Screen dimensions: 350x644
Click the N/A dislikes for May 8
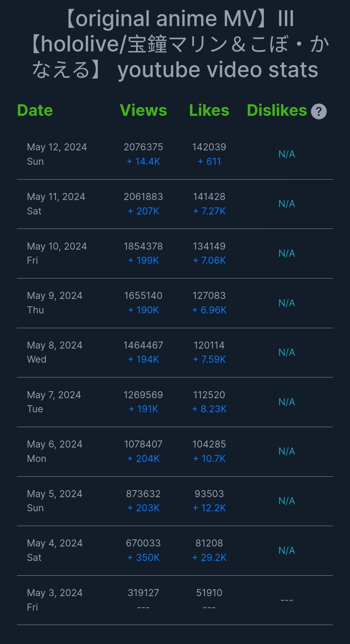(x=287, y=352)
